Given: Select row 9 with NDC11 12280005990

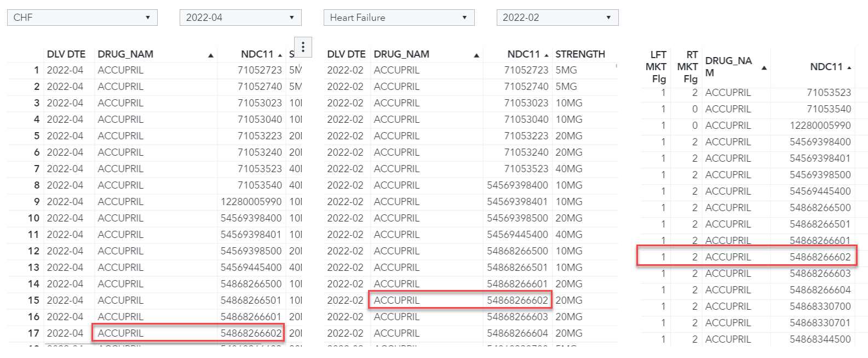Looking at the screenshot, I should 154,202.
